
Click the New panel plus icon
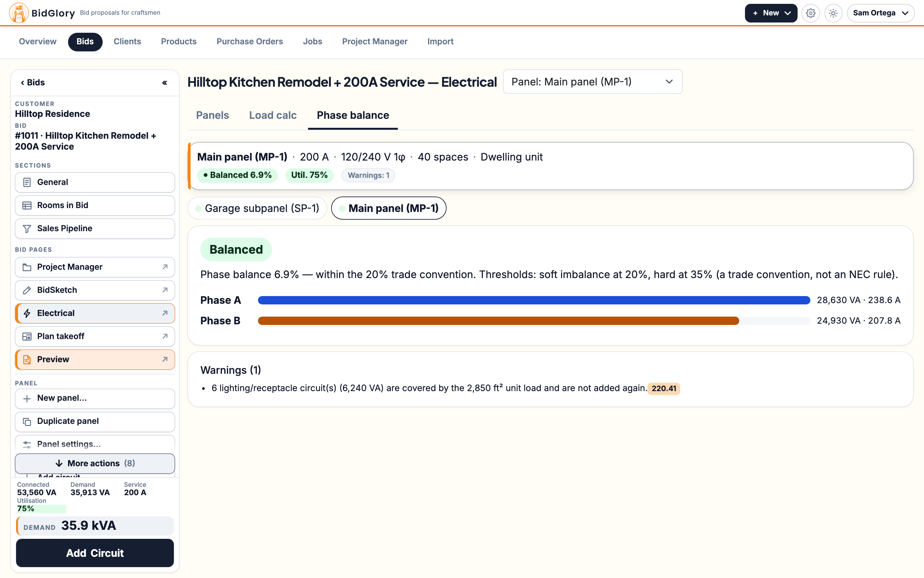27,399
